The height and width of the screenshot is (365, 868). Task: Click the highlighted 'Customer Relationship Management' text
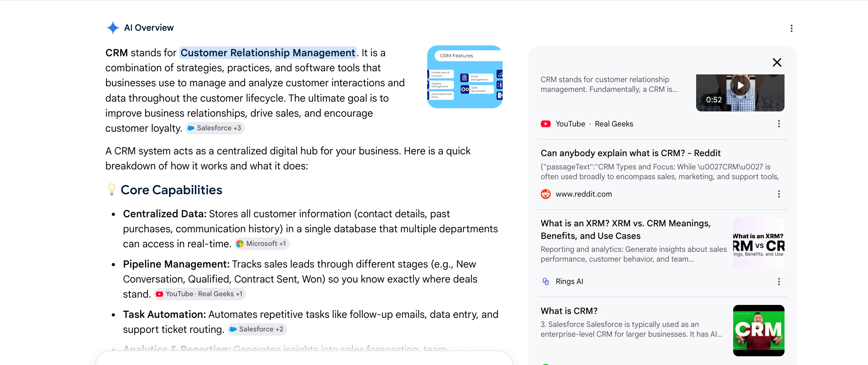coord(268,53)
